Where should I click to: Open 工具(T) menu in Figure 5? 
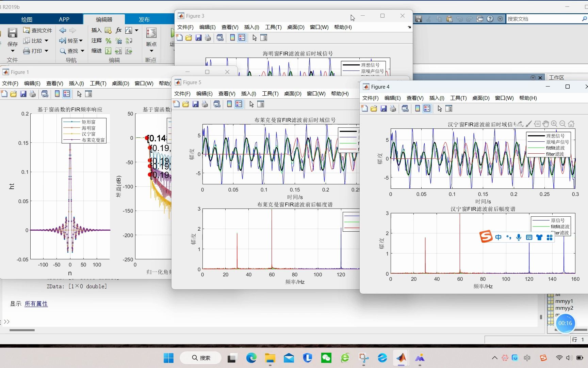pyautogui.click(x=270, y=94)
